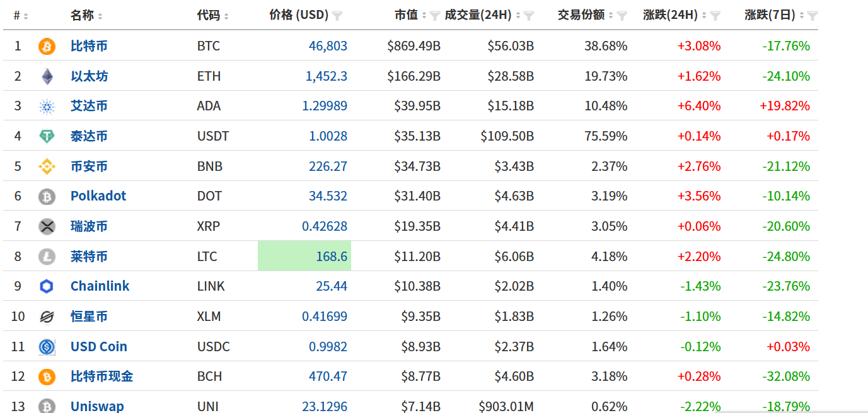
Task: Open the Chainlink coin page link
Action: point(100,286)
